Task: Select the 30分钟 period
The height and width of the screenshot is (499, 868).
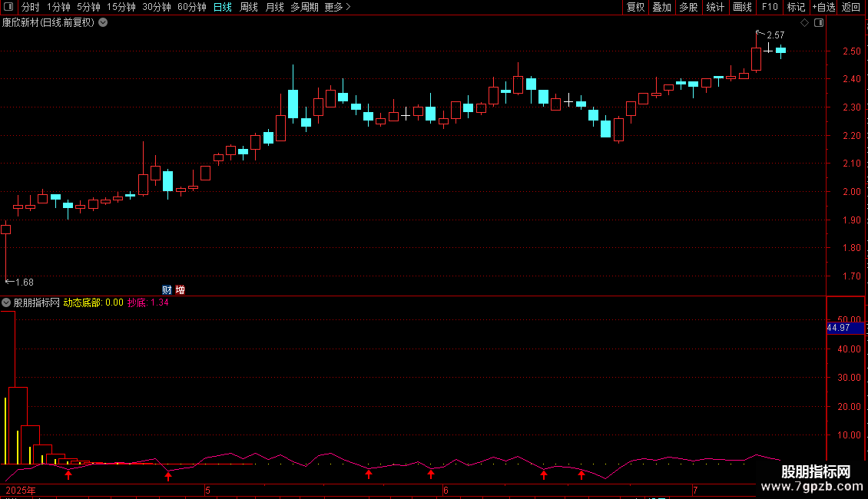Action: pos(156,7)
